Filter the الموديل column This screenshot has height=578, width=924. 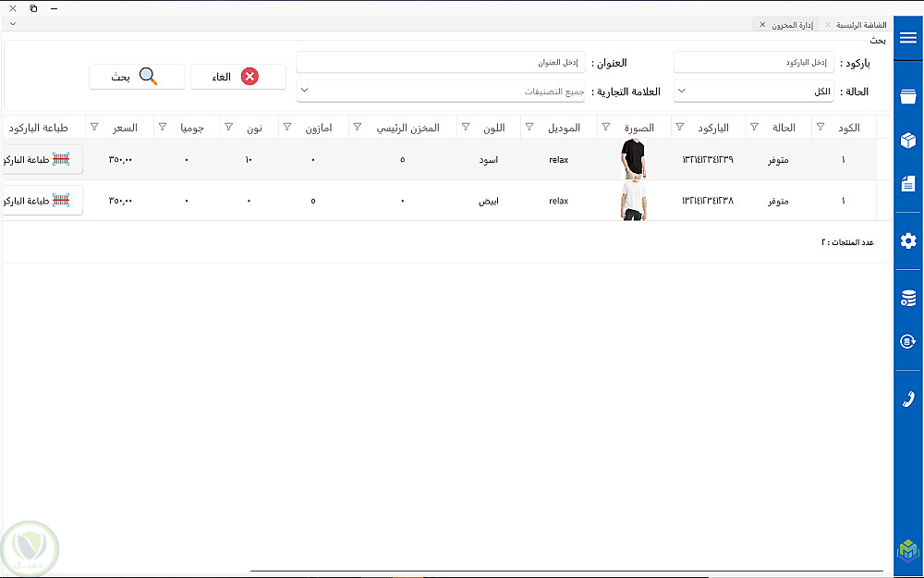(529, 127)
